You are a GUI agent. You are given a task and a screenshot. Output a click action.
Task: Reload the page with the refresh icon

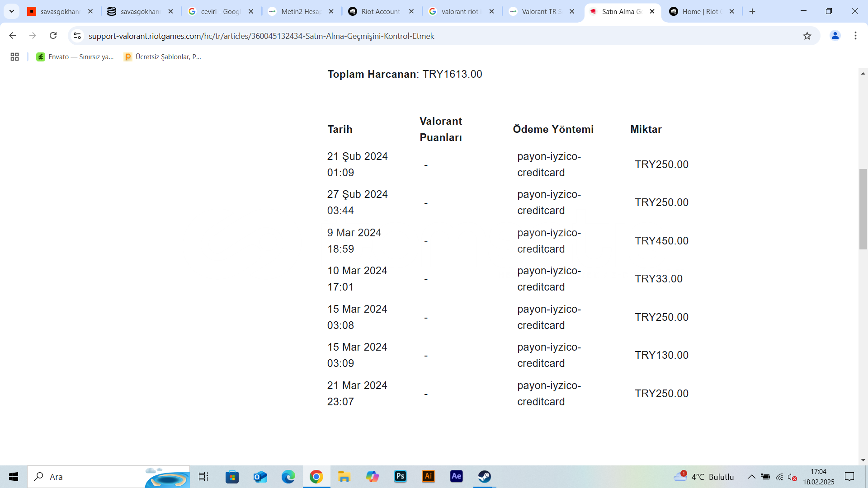click(x=53, y=36)
